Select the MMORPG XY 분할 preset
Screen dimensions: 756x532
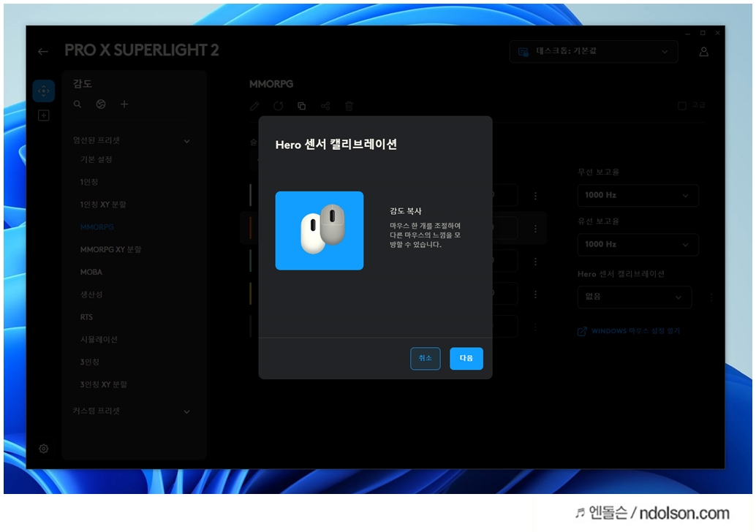coord(111,250)
